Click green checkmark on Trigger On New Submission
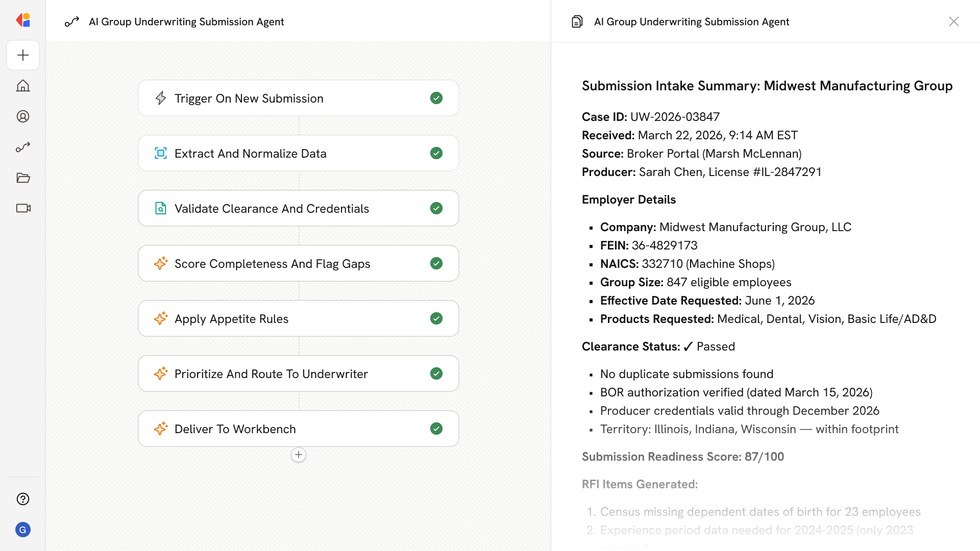Screen dimensions: 980x551 pos(436,98)
